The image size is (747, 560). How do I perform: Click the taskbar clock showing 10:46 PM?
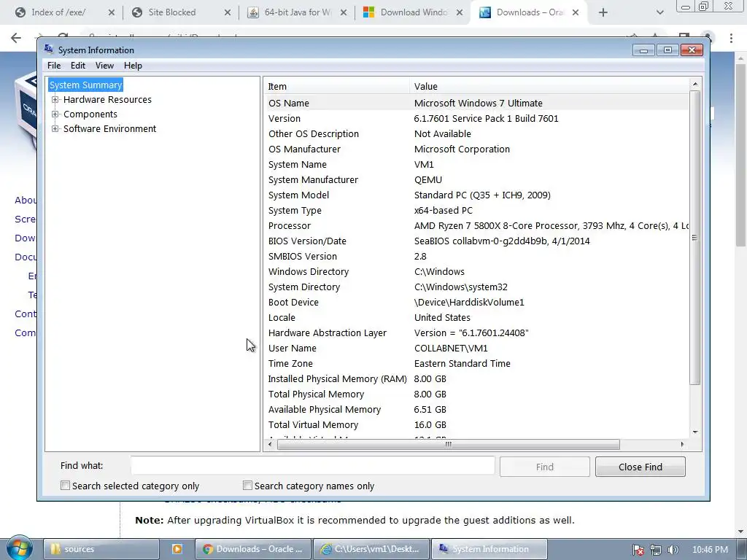coord(710,550)
